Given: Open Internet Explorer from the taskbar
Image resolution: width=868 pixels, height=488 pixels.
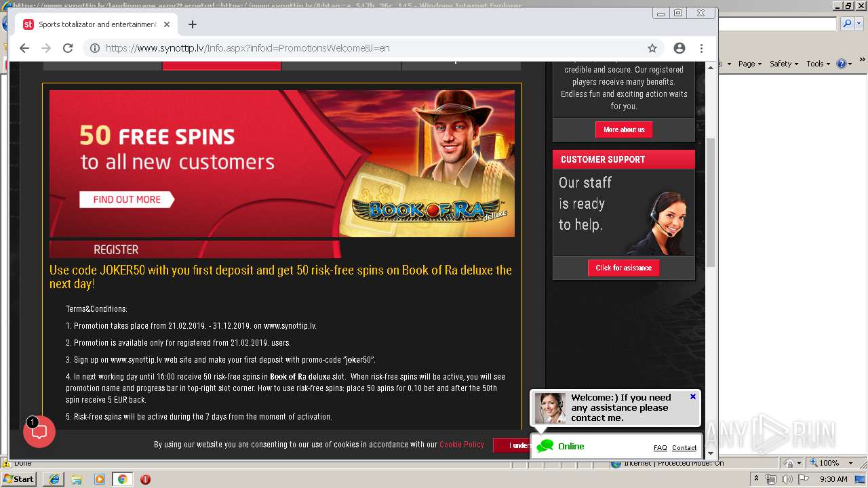Looking at the screenshot, I should (54, 479).
